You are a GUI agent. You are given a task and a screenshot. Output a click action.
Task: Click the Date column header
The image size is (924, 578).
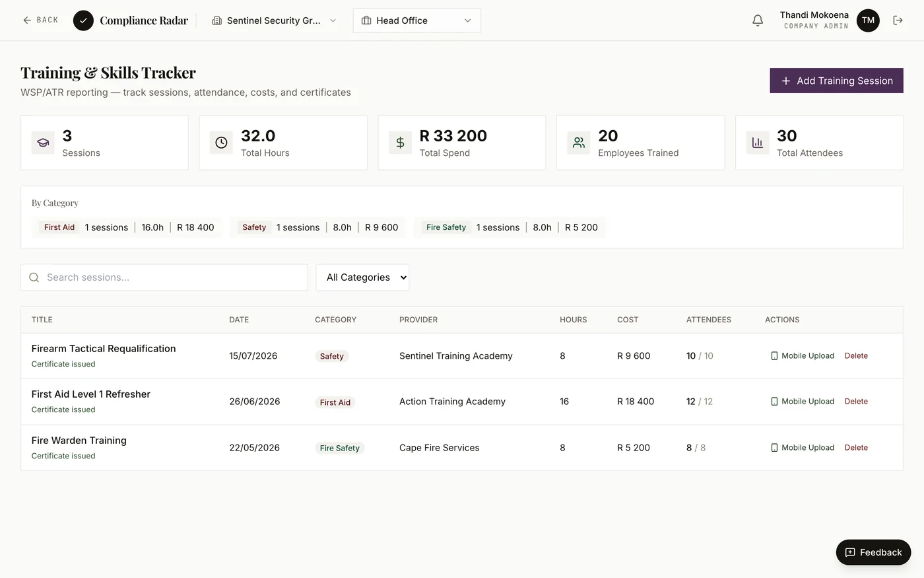pyautogui.click(x=239, y=320)
